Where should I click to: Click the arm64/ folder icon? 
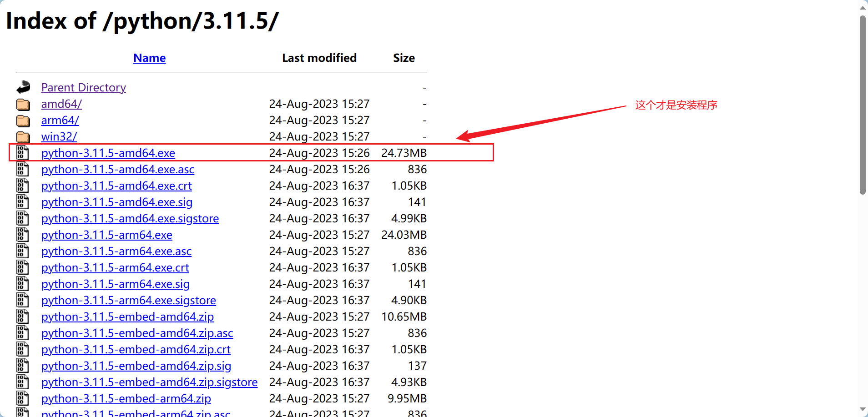[23, 121]
